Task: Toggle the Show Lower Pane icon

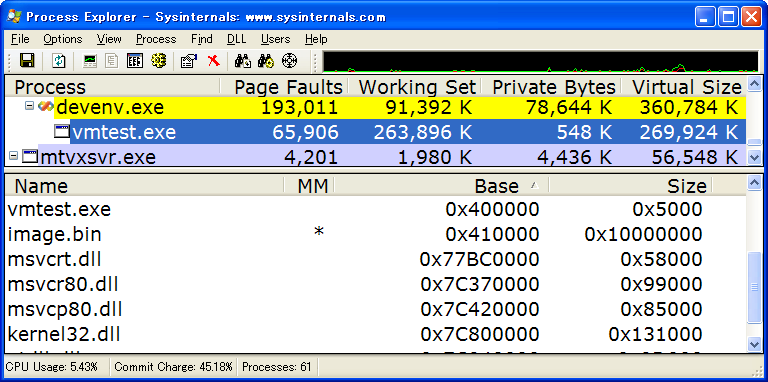Action: click(135, 61)
